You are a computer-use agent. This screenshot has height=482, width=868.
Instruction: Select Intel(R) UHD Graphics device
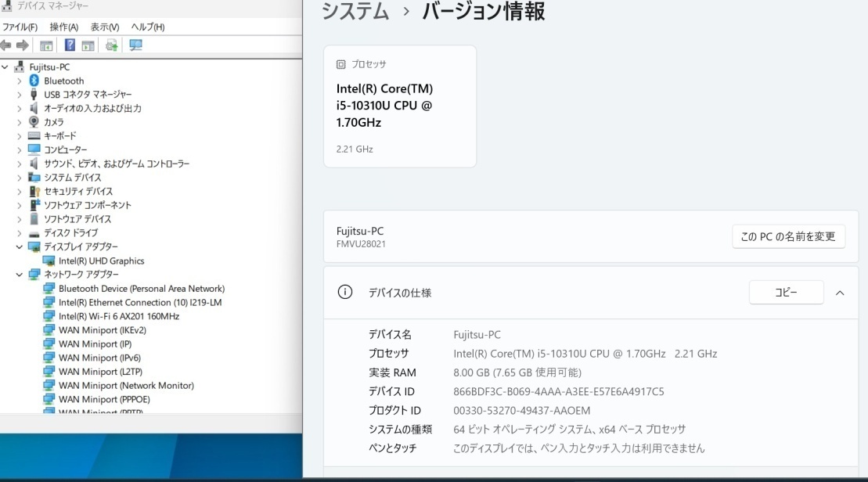click(x=101, y=261)
